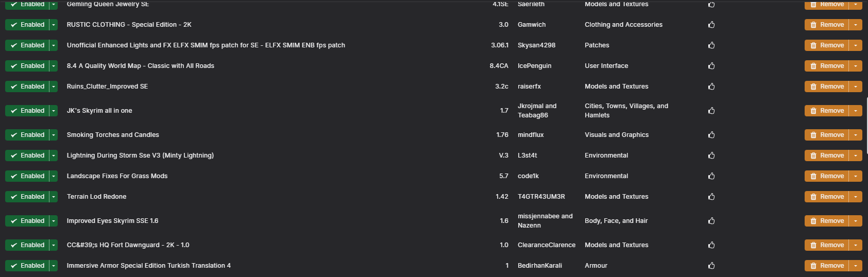Click endorse icon for Immersive Armor Turkish Translation
The height and width of the screenshot is (277, 868).
coord(711,266)
